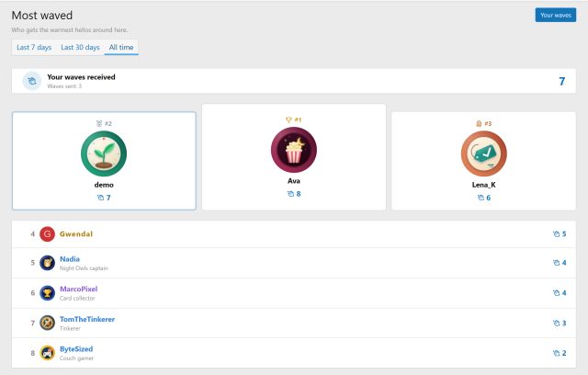Click the wave count icon under Ava
The image size is (588, 375).
pyautogui.click(x=290, y=194)
